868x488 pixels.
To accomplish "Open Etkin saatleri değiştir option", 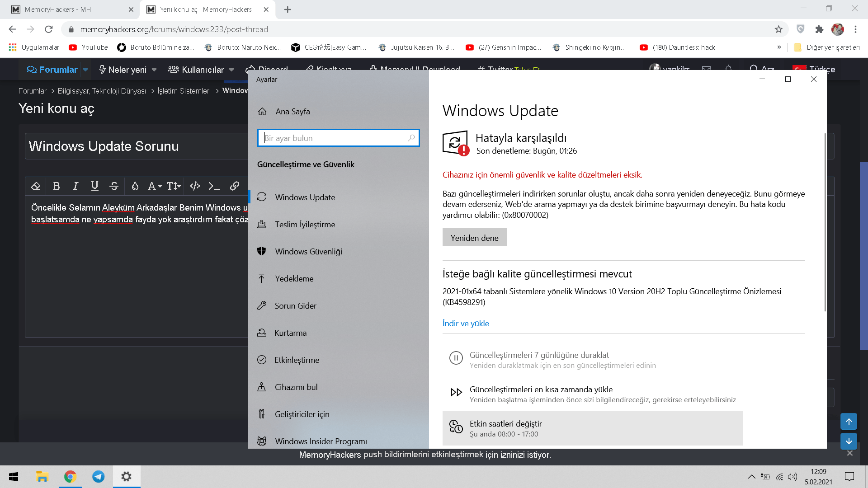I will pyautogui.click(x=593, y=428).
